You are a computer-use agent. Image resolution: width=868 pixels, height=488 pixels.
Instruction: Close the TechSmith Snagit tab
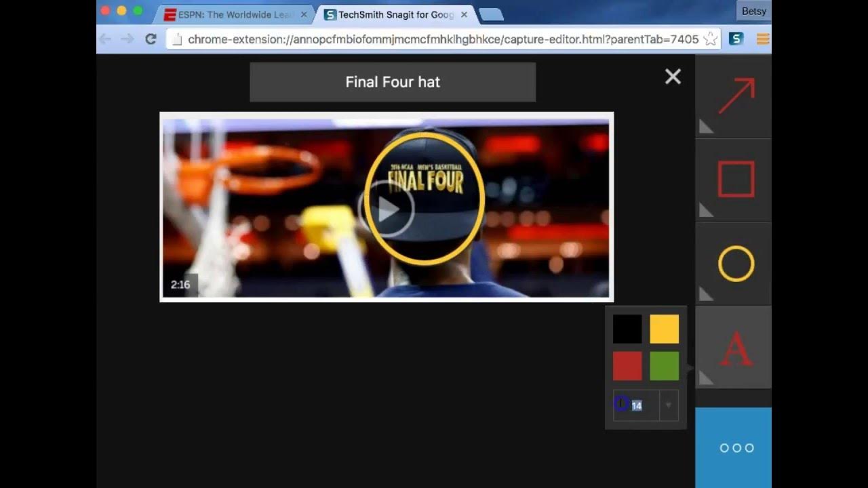(x=463, y=14)
